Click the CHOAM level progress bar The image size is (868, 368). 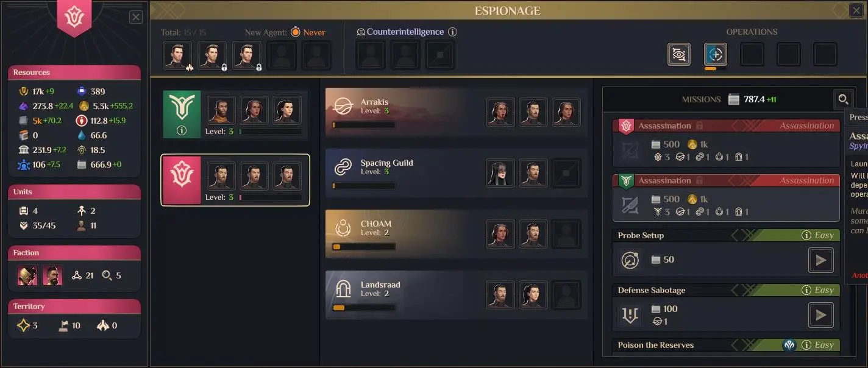click(x=364, y=247)
